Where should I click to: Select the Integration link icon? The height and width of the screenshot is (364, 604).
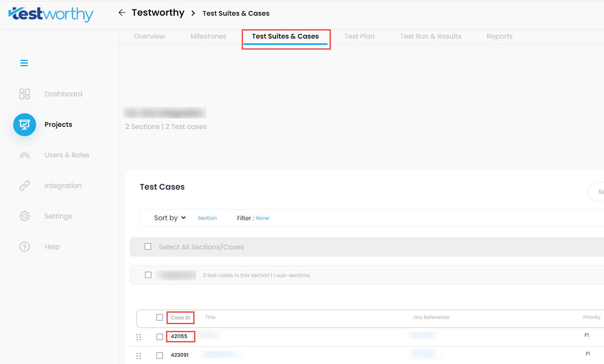click(x=24, y=185)
